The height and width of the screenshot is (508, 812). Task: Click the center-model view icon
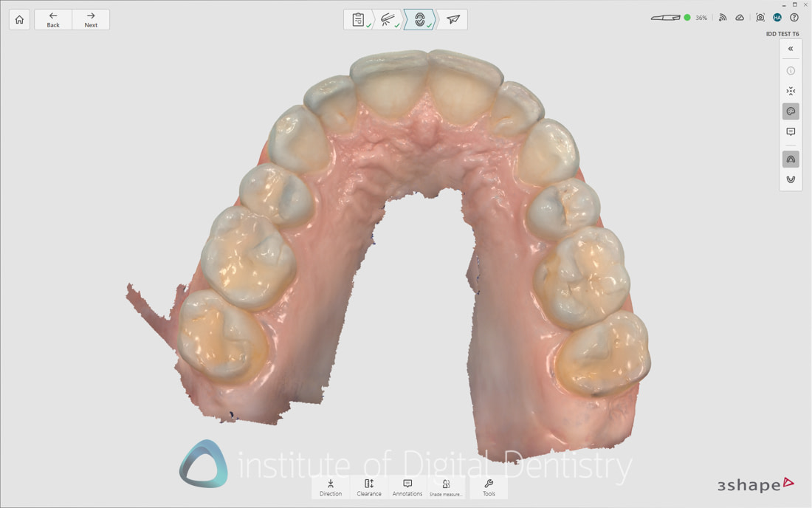click(x=791, y=91)
